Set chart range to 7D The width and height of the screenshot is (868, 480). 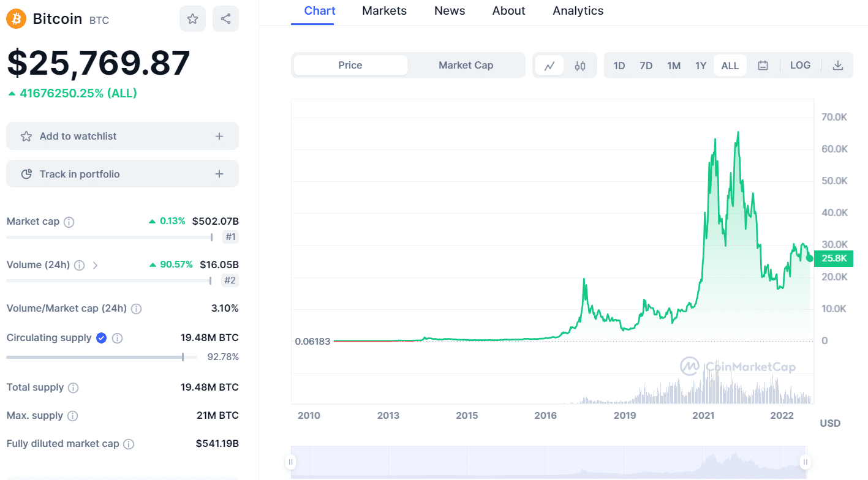click(646, 66)
